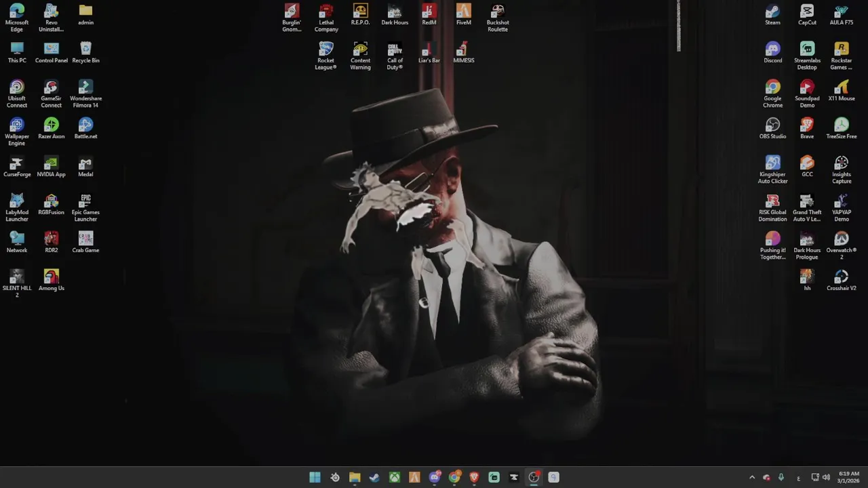Select the LabyMod Launcher desktop icon
This screenshot has height=488, width=868.
pyautogui.click(x=17, y=207)
